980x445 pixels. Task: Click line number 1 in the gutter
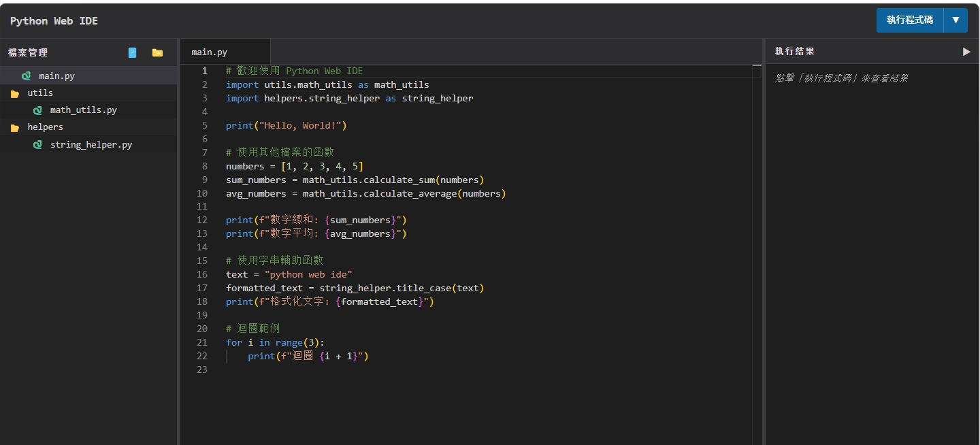point(204,71)
